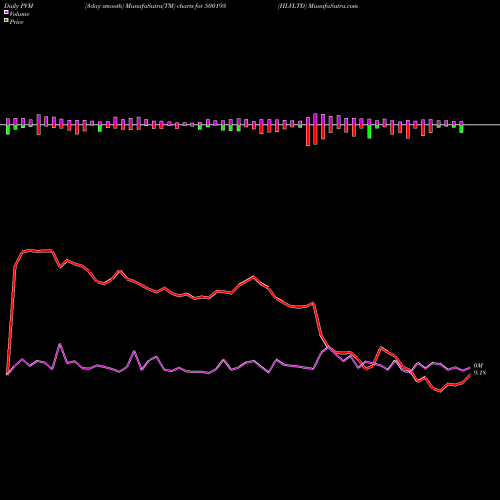500x500 pixels.
Task: Click the '9.18' price end value
Action: click(x=480, y=373)
